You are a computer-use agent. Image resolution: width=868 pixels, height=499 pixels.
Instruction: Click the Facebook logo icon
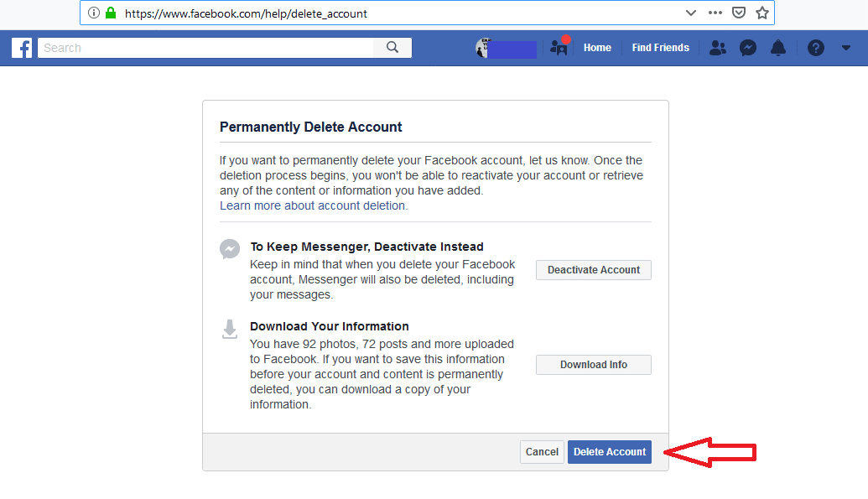[22, 48]
